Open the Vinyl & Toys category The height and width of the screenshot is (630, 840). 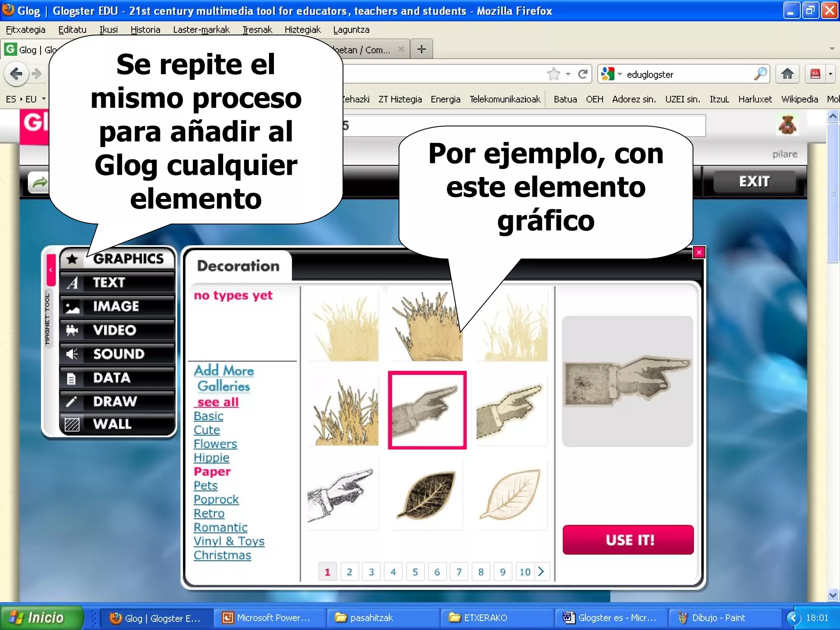[x=229, y=541]
